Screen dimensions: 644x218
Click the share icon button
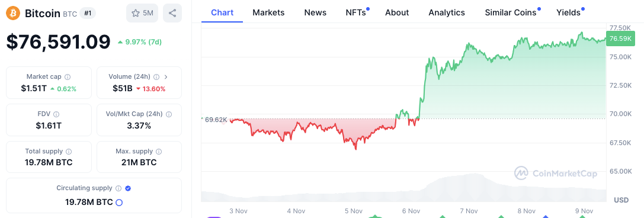(172, 13)
